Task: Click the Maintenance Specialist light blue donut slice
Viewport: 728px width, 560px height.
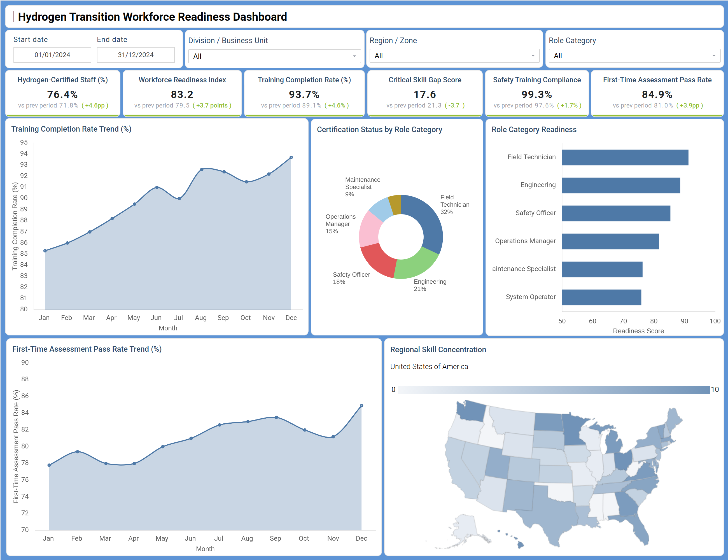Action: pos(382,209)
